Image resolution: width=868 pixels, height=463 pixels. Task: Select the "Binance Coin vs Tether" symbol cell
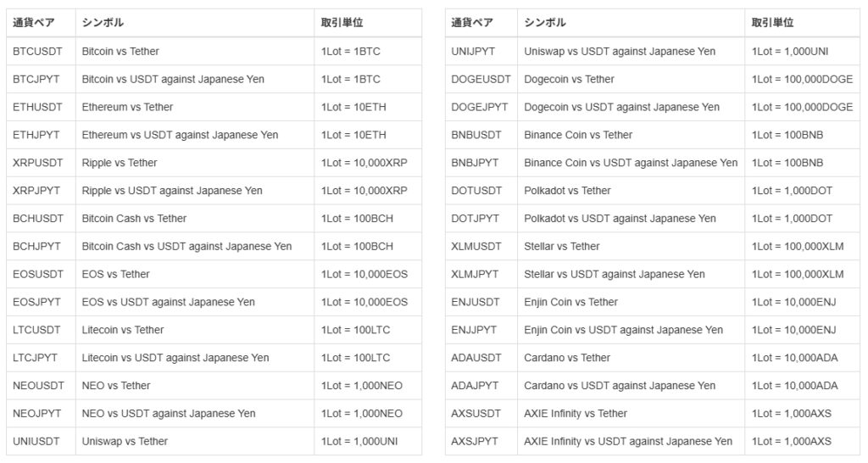pyautogui.click(x=578, y=135)
